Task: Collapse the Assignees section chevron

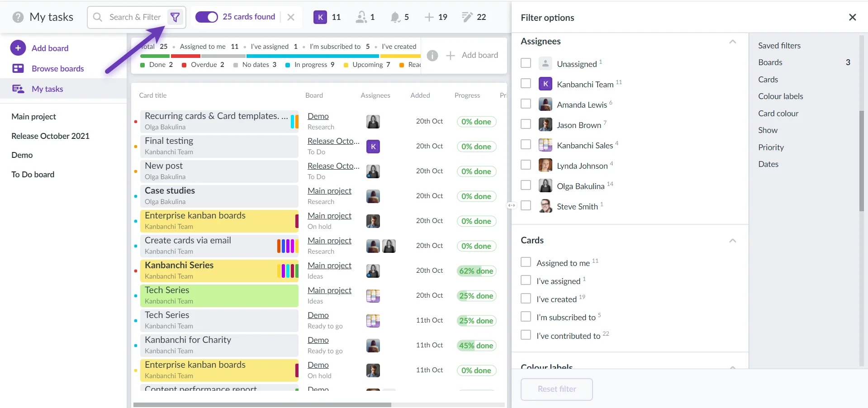Action: (733, 42)
